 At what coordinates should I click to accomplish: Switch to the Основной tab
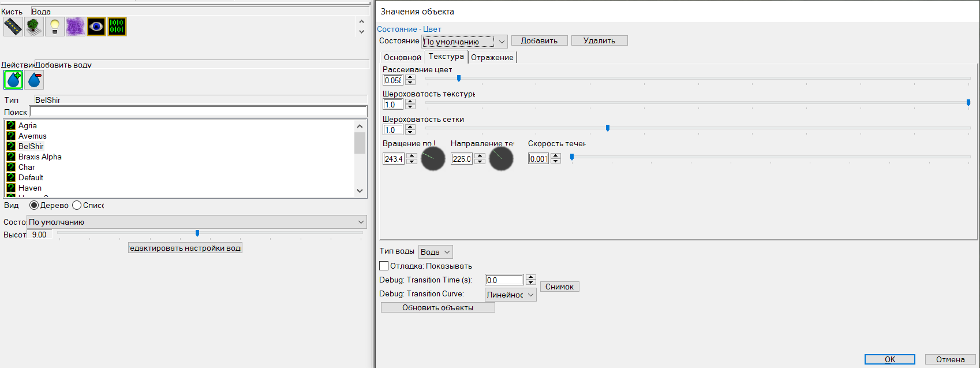tap(402, 57)
